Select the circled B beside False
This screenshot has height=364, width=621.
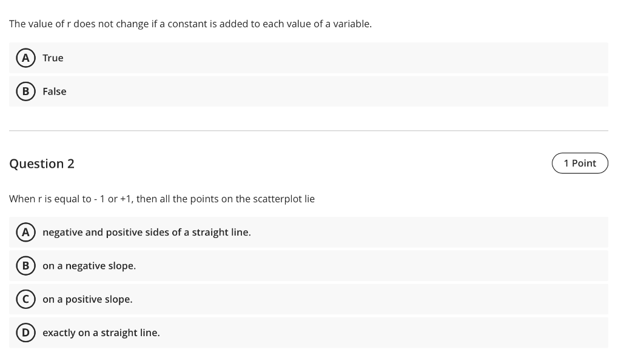(25, 91)
